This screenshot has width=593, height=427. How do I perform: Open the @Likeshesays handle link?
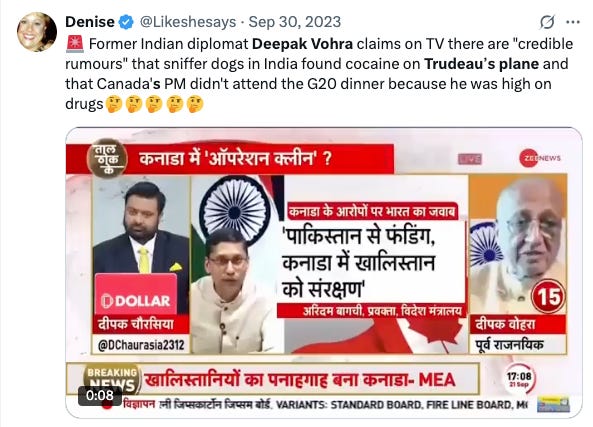(x=188, y=22)
